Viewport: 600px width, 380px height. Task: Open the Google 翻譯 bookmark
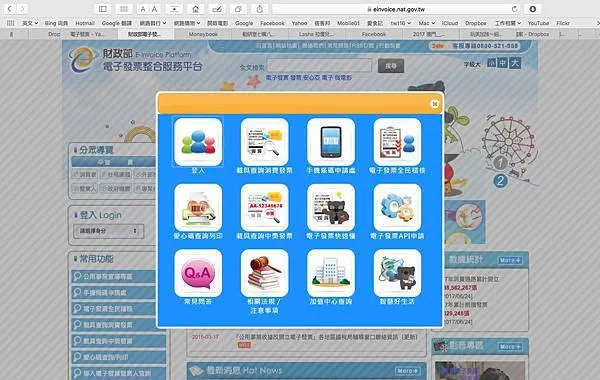click(x=117, y=23)
